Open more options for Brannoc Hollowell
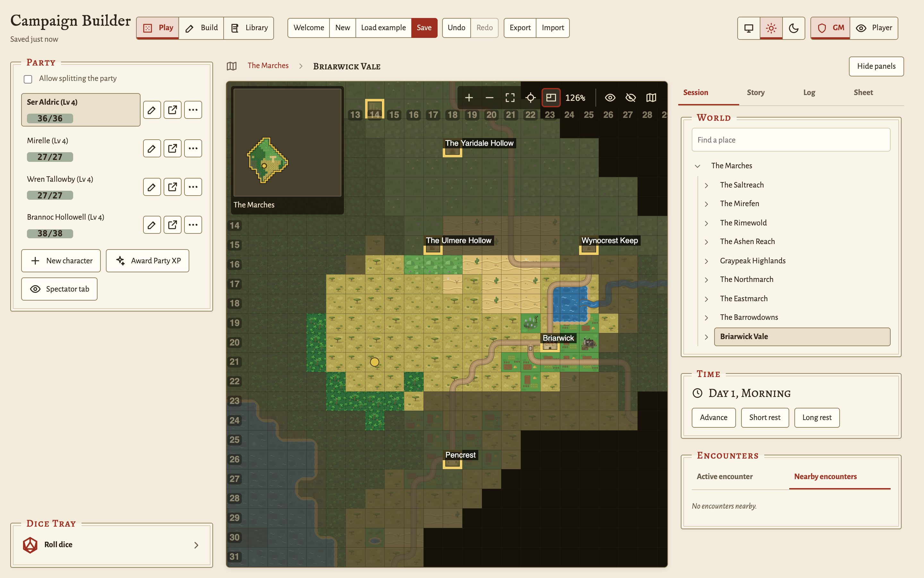 coord(193,225)
